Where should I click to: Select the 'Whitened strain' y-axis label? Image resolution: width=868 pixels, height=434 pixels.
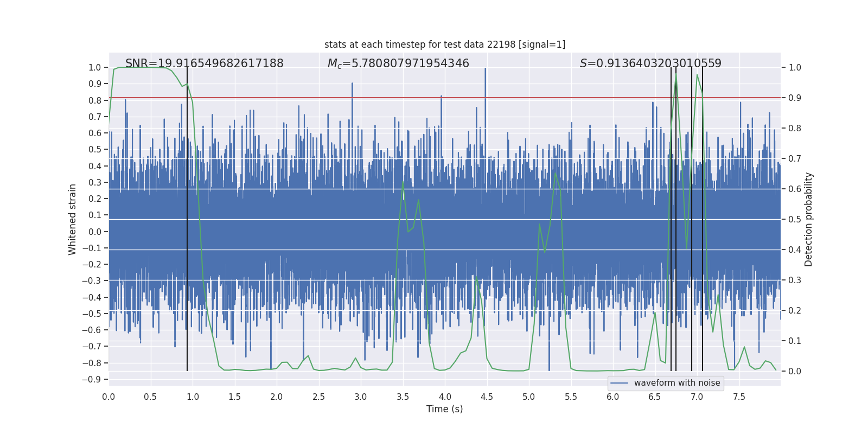pyautogui.click(x=73, y=219)
